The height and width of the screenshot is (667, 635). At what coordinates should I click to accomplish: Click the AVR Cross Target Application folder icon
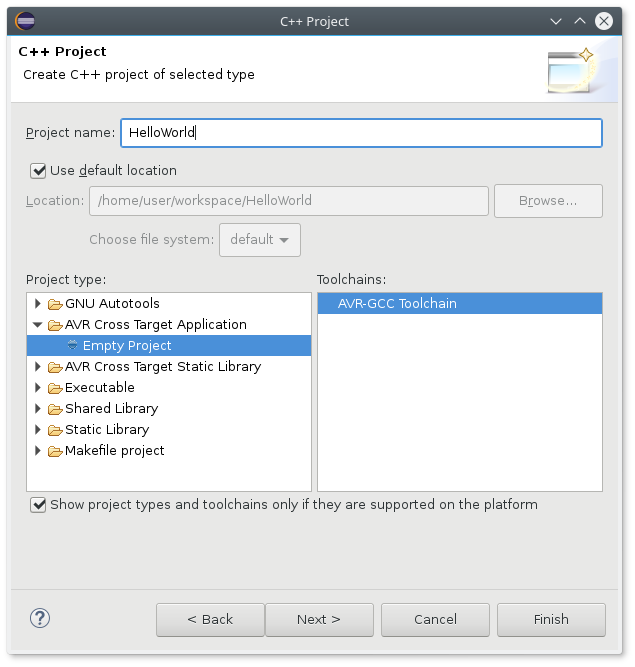coord(55,325)
